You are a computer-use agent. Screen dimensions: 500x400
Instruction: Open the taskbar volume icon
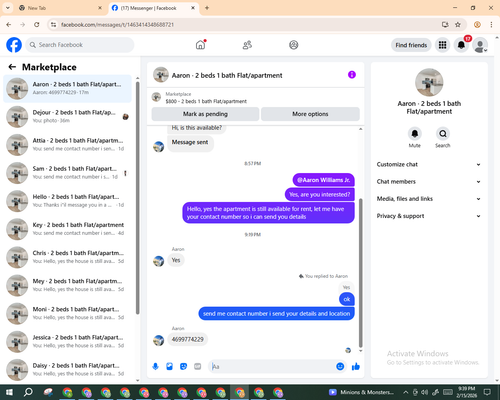point(425,392)
